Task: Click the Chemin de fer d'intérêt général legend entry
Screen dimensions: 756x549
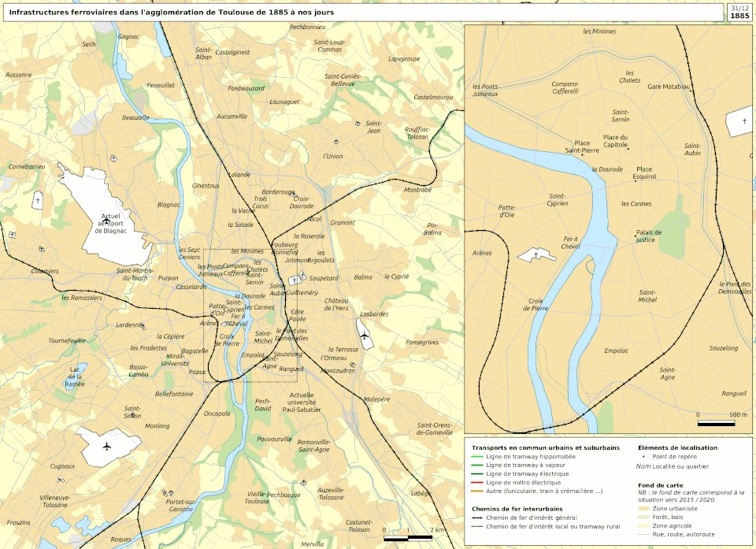Action: pyautogui.click(x=532, y=517)
